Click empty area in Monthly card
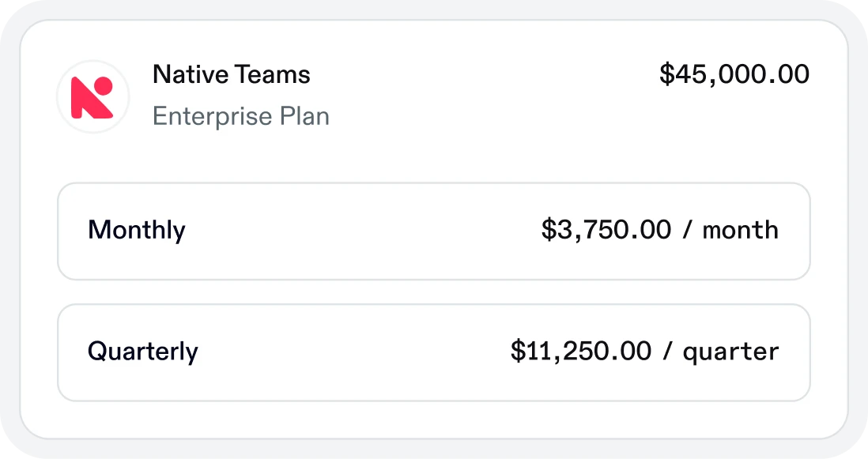Screen dimensions: 868x459 (x=360, y=231)
